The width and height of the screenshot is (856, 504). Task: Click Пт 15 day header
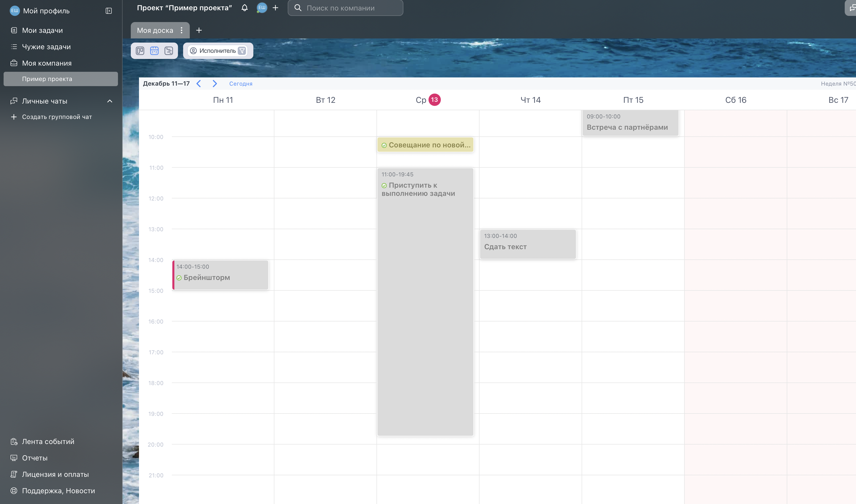tap(633, 100)
